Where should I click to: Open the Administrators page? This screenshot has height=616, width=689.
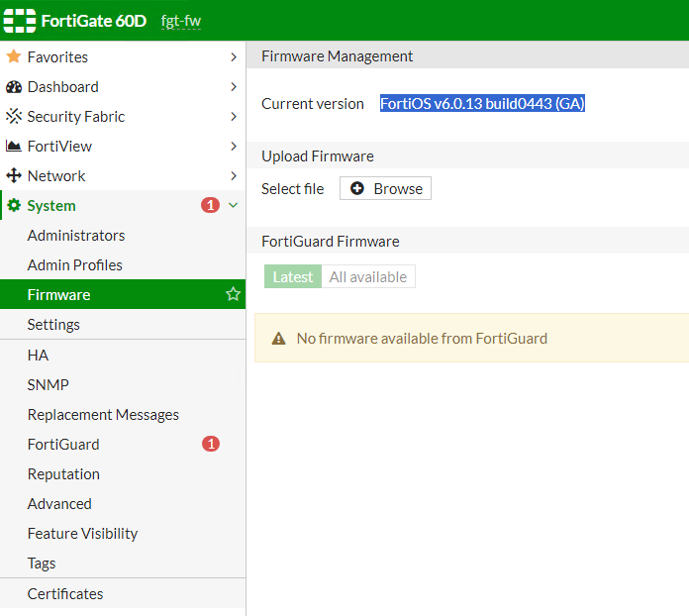pos(76,236)
